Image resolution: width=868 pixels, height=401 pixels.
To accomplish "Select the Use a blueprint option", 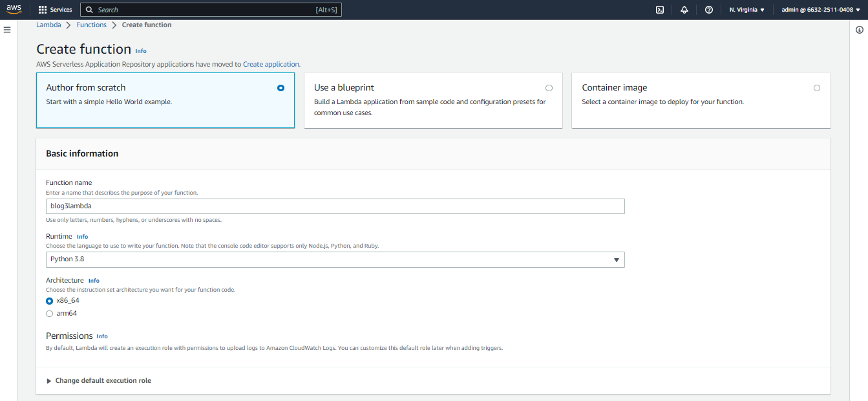I will [549, 88].
